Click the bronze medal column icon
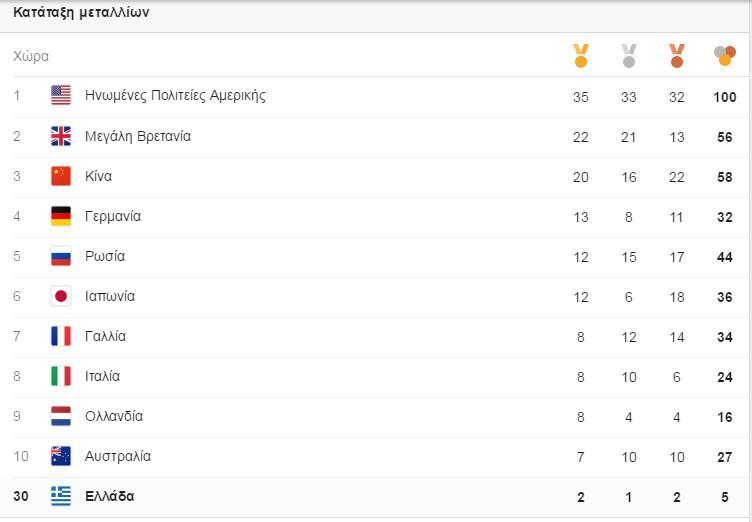 click(677, 56)
